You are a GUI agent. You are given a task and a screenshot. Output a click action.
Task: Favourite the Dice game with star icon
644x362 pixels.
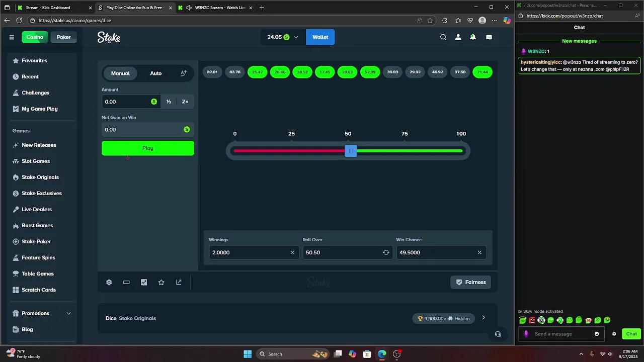click(x=161, y=283)
